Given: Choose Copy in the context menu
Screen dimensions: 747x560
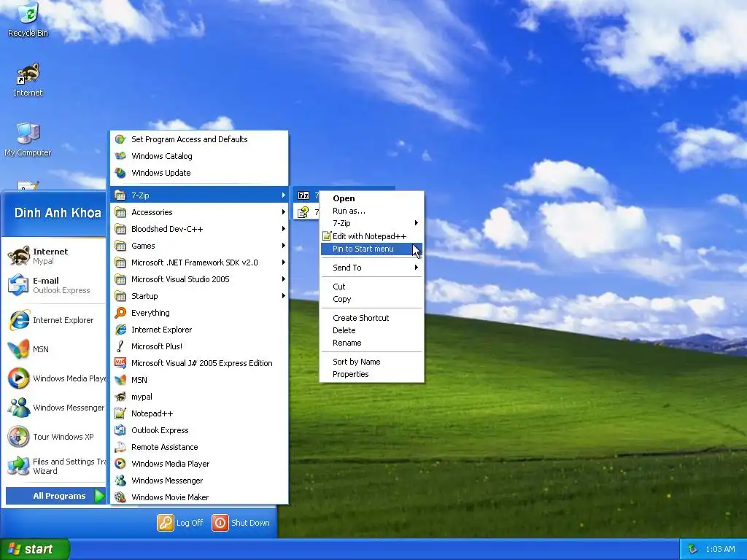Looking at the screenshot, I should [x=371, y=299].
